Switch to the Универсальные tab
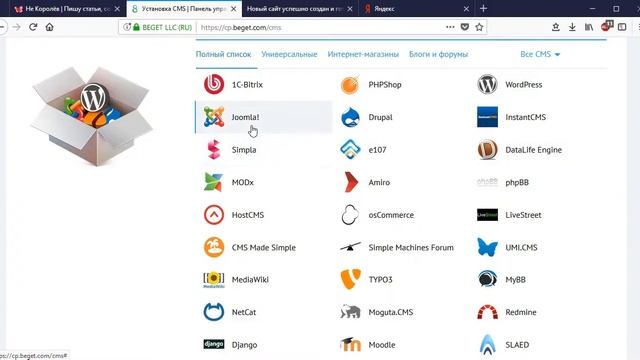 289,54
